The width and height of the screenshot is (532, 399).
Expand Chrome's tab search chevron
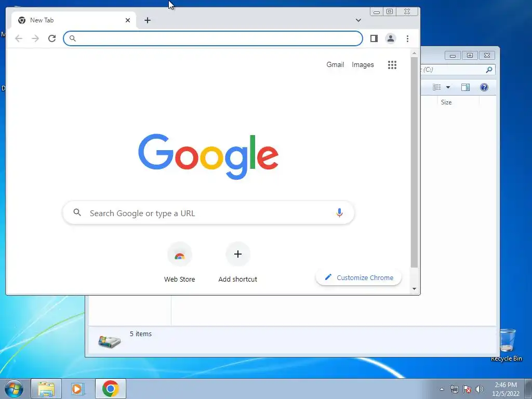(358, 20)
